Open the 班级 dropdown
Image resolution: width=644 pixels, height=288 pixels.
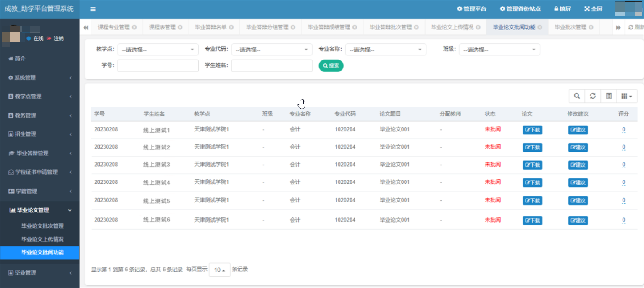coord(499,50)
